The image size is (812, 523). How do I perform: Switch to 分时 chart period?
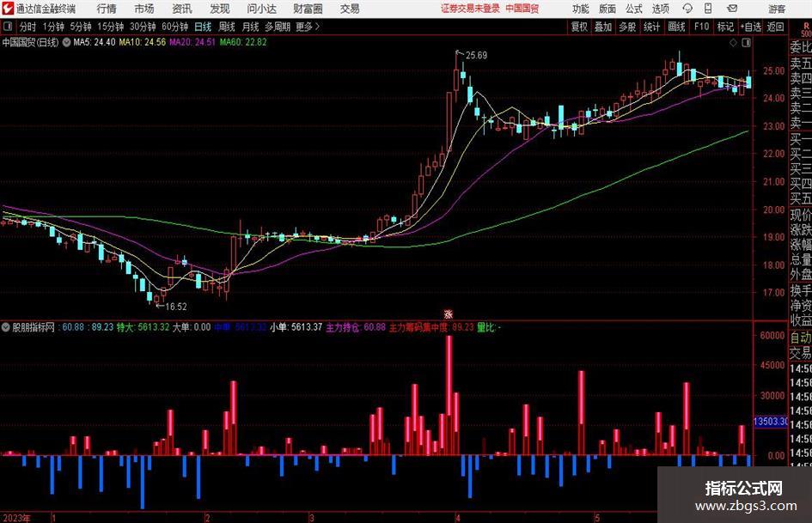coord(28,27)
